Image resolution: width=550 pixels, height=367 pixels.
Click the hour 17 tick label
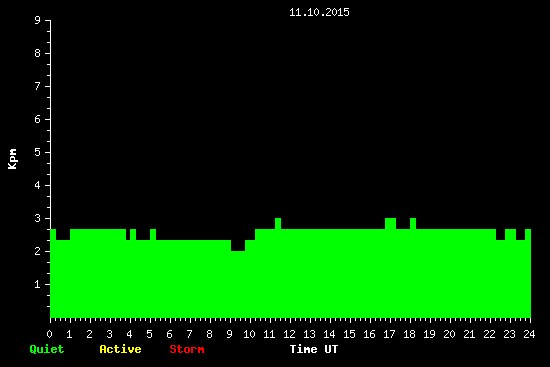point(389,334)
